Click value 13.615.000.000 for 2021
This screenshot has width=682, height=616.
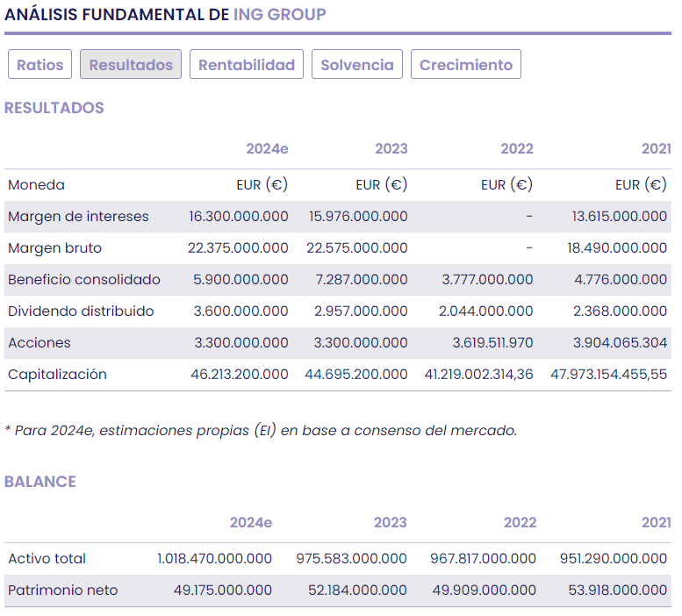(x=620, y=217)
